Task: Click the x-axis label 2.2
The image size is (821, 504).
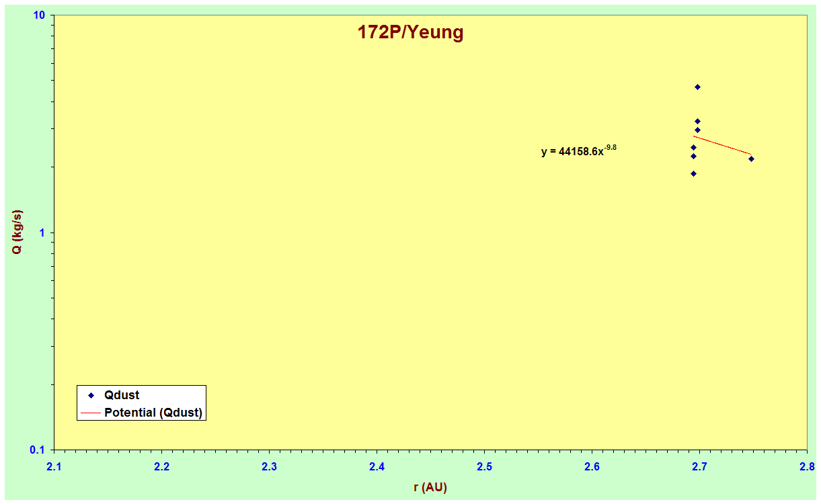Action: tap(161, 467)
